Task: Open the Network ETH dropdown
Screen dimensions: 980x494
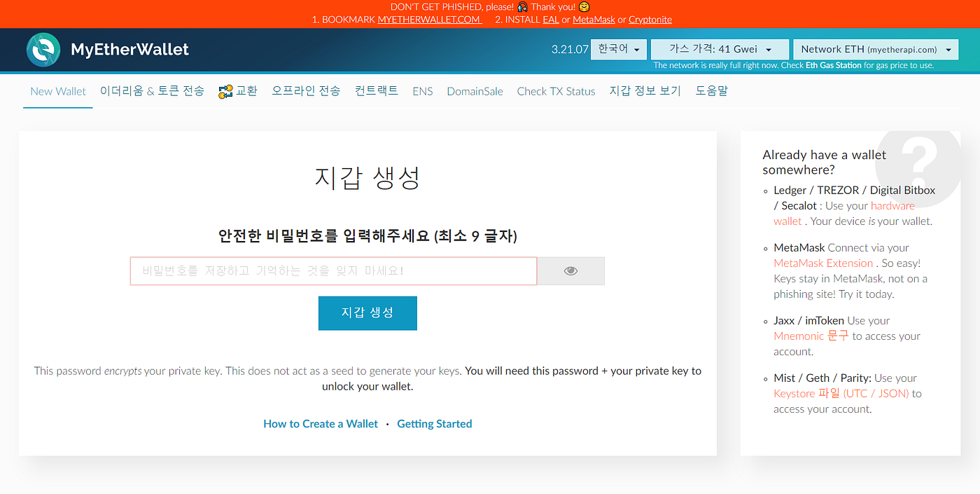Action: 876,49
